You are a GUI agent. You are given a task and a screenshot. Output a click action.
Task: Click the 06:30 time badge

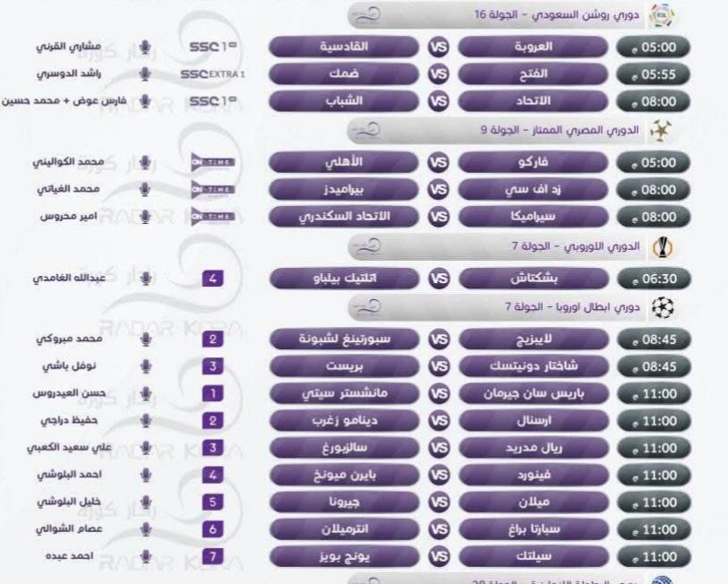(x=654, y=279)
